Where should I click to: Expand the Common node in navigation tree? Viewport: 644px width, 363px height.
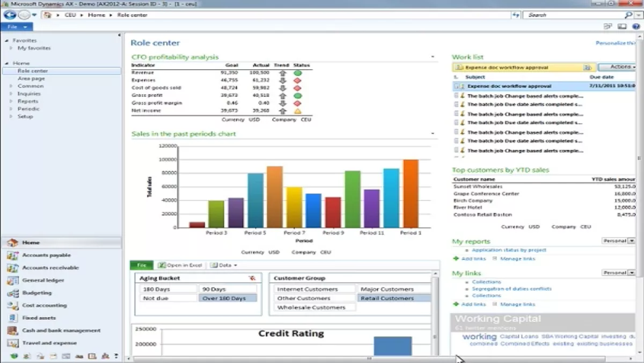[11, 86]
